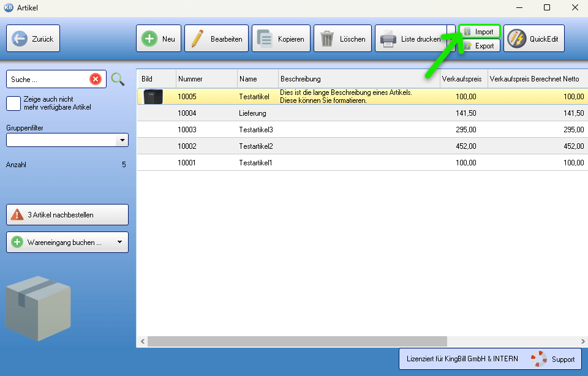Clear the search with red X
The image size is (588, 376).
click(x=96, y=79)
